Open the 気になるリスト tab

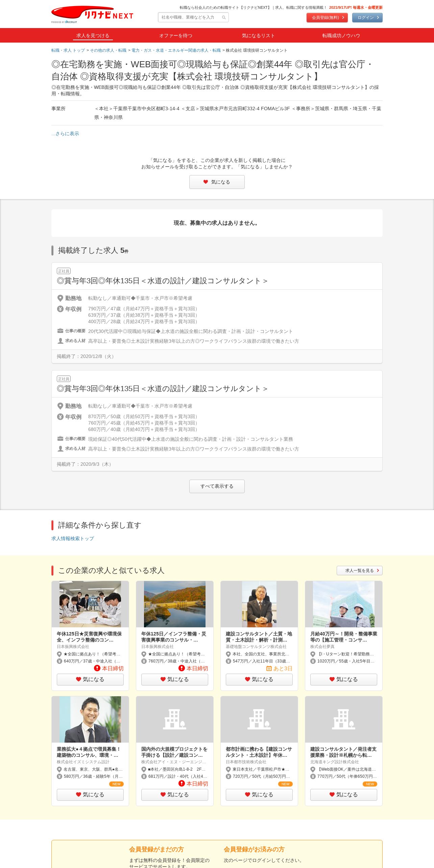[x=258, y=35]
